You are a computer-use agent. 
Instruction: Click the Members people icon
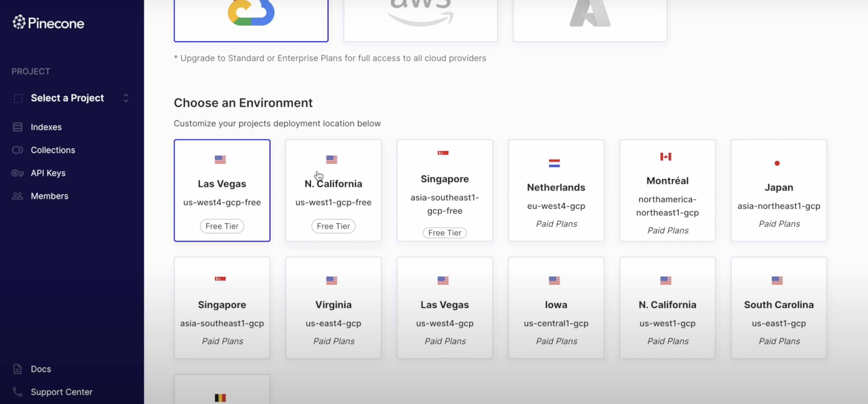coord(17,196)
